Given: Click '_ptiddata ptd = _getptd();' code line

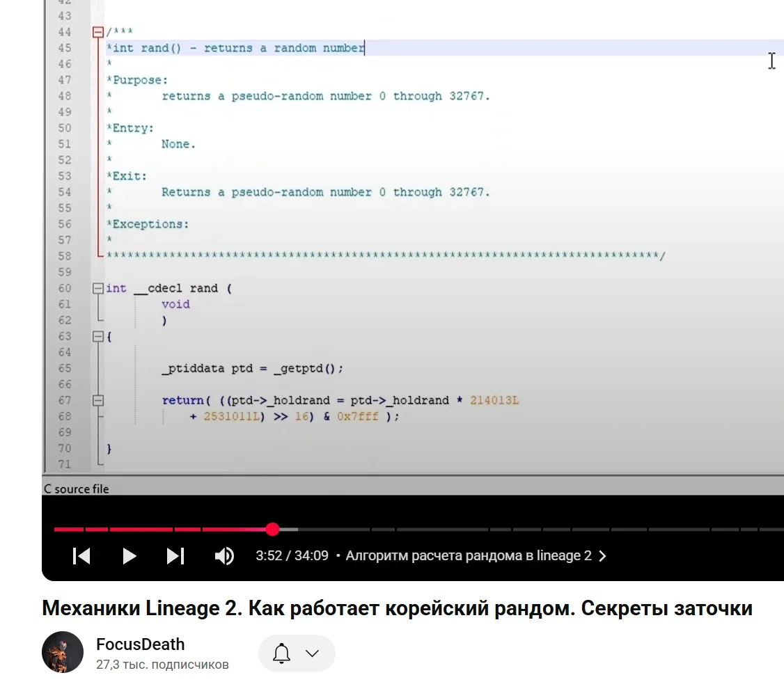Looking at the screenshot, I should (253, 369).
